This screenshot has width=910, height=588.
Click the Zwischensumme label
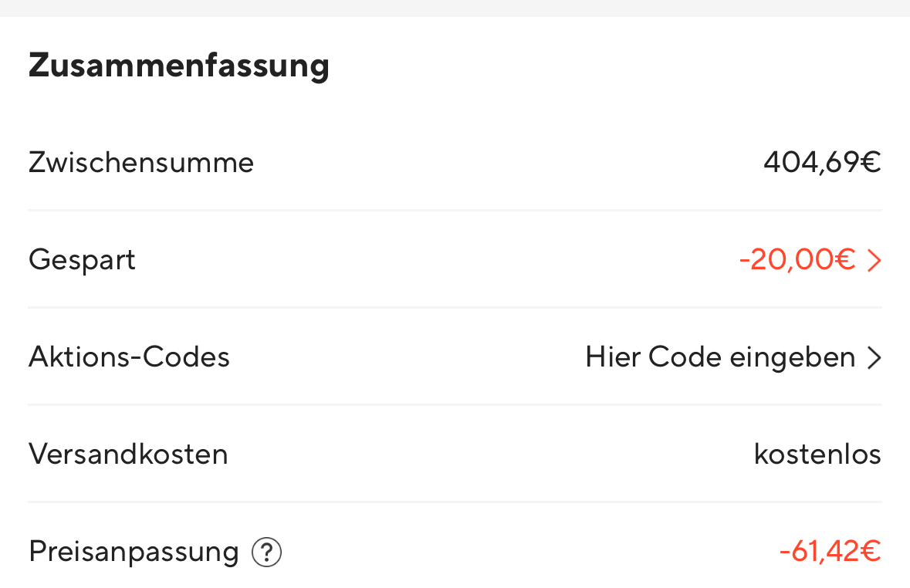pos(141,163)
